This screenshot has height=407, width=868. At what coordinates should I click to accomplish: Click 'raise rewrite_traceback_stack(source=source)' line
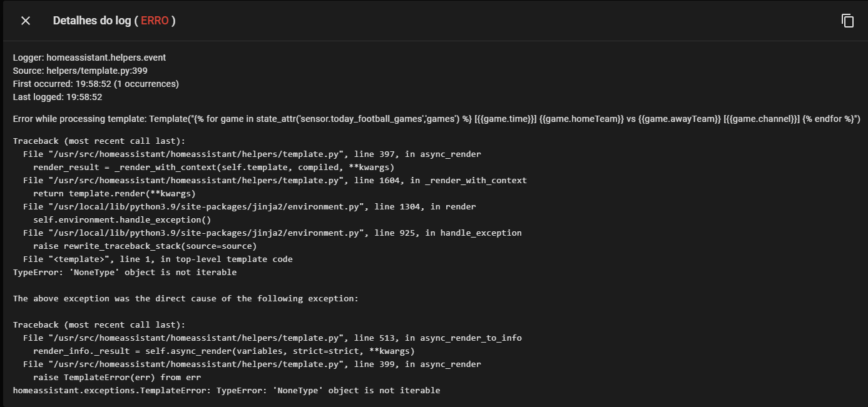click(x=145, y=246)
